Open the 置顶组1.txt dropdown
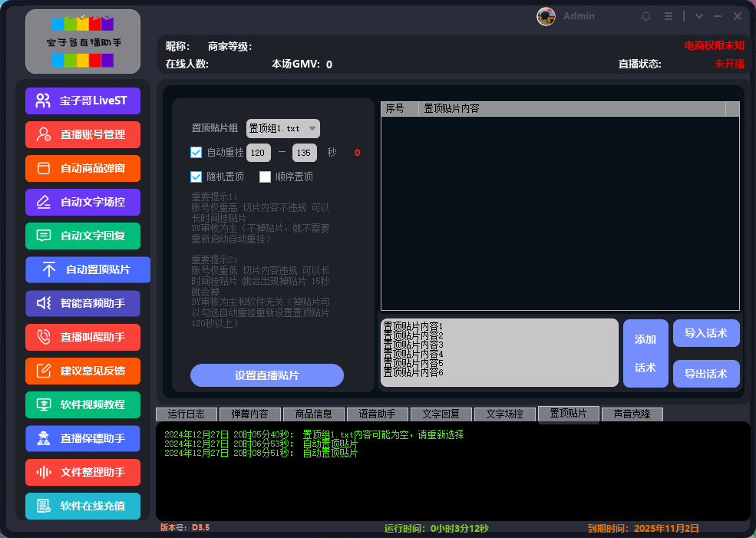This screenshot has width=756, height=538. [x=282, y=128]
